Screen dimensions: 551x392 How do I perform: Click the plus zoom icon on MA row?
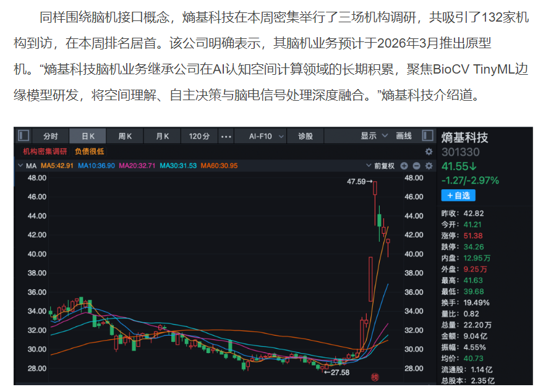(404, 166)
